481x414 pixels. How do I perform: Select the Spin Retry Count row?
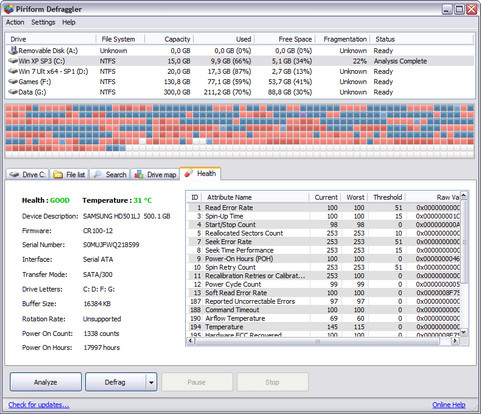pos(324,267)
